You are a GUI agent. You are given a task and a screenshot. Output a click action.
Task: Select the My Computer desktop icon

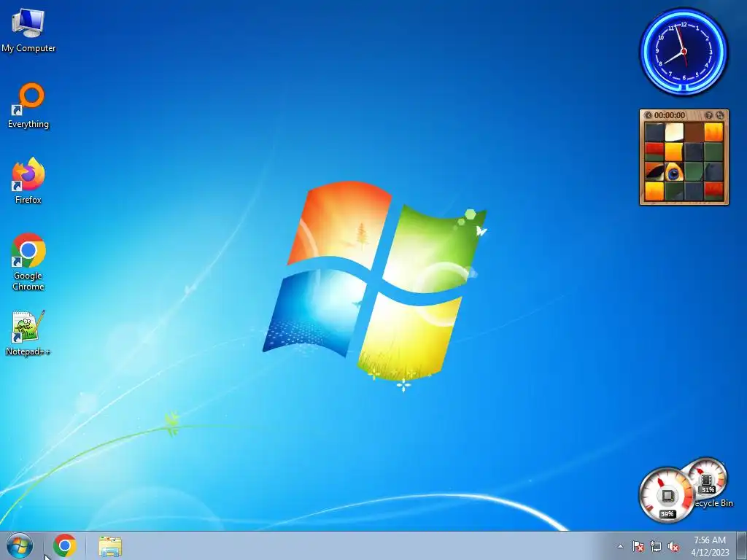coord(28,30)
